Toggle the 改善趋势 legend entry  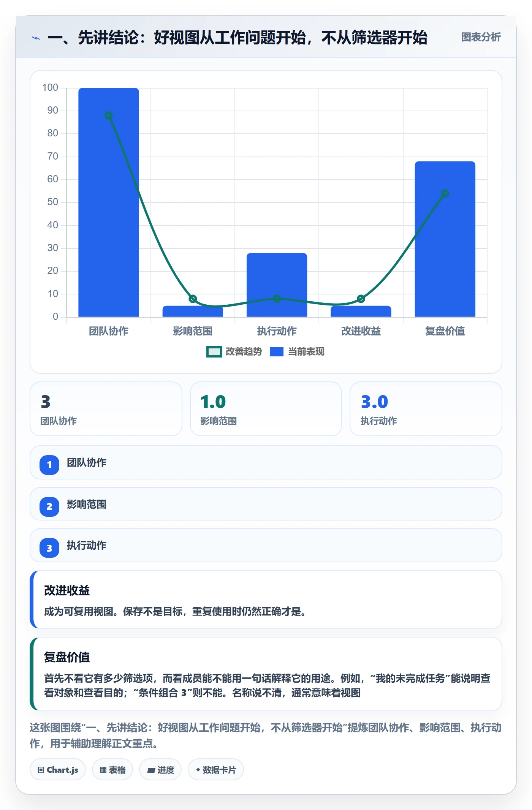pyautogui.click(x=234, y=352)
